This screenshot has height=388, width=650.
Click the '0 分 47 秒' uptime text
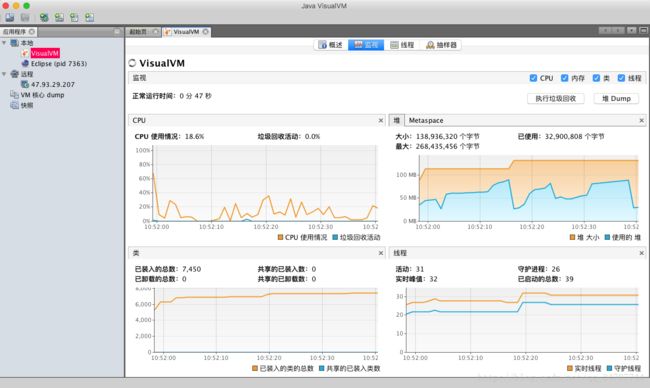point(195,96)
